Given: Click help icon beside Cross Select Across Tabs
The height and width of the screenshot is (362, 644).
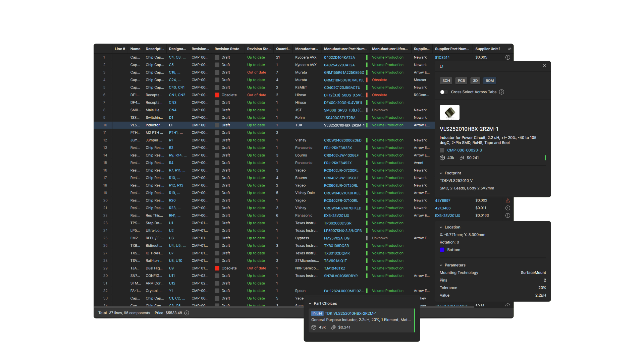Looking at the screenshot, I should click(501, 92).
